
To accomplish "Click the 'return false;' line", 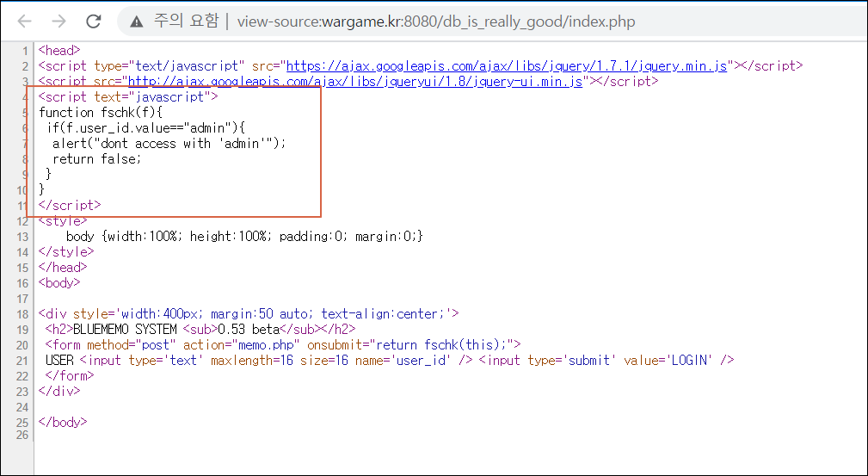I will click(x=97, y=159).
